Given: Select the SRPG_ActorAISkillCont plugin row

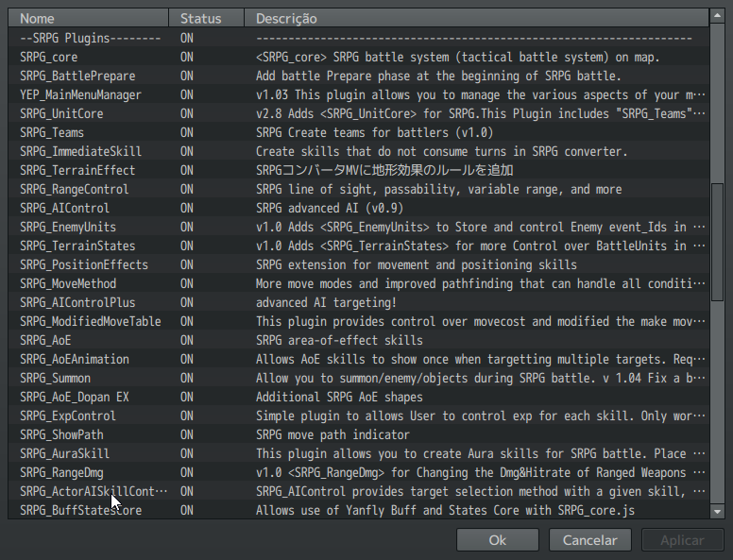Looking at the screenshot, I should click(359, 491).
